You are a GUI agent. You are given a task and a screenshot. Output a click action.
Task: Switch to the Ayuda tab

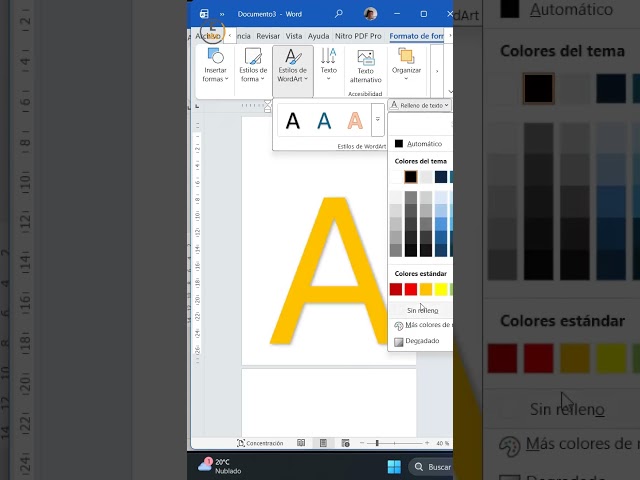tap(318, 36)
